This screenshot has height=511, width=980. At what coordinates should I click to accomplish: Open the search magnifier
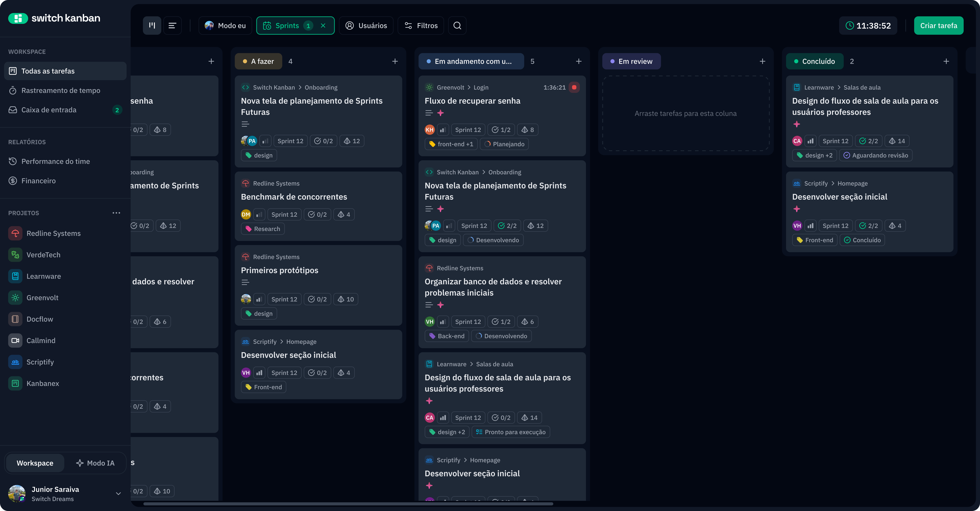click(457, 26)
